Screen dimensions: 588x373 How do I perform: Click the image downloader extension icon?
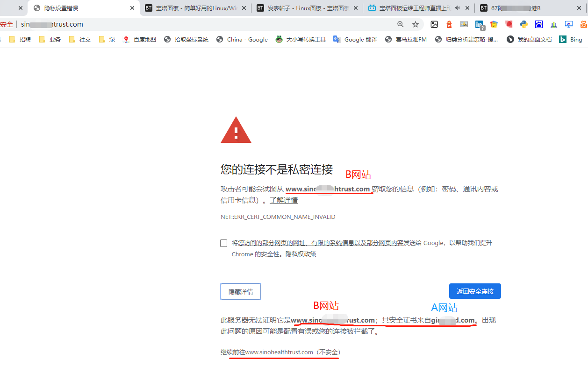coord(464,24)
